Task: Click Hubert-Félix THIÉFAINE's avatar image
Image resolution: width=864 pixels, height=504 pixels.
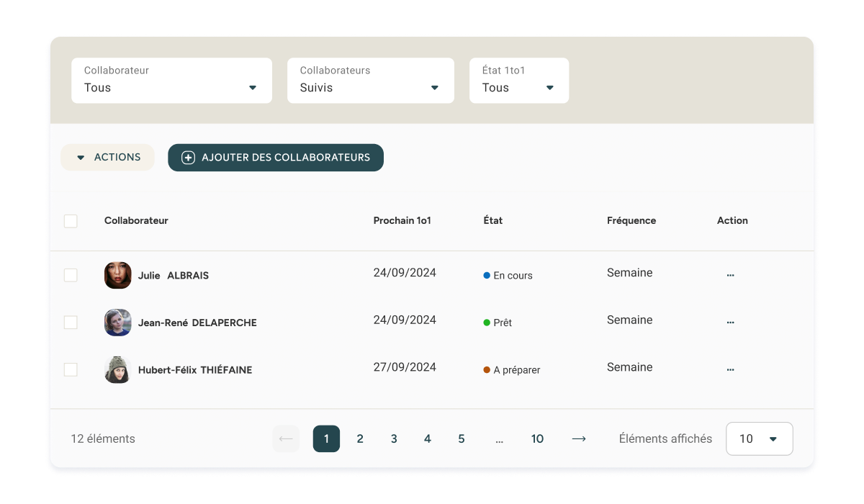Action: pyautogui.click(x=118, y=369)
